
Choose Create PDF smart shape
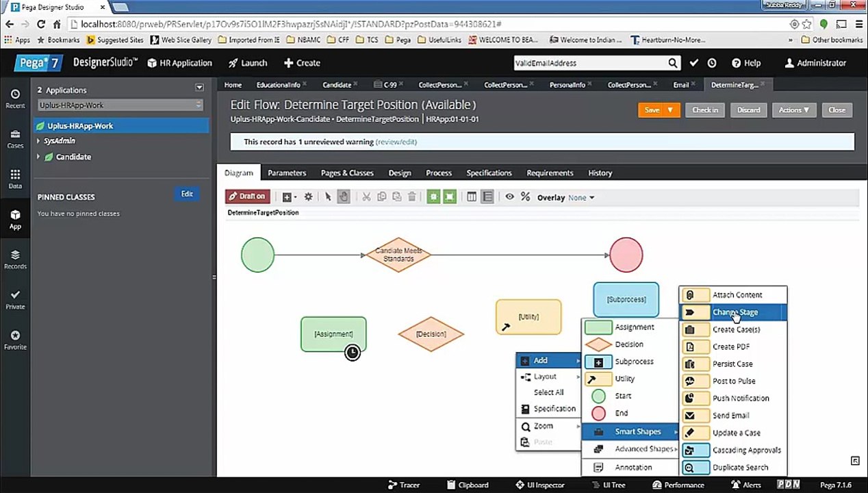pyautogui.click(x=733, y=346)
